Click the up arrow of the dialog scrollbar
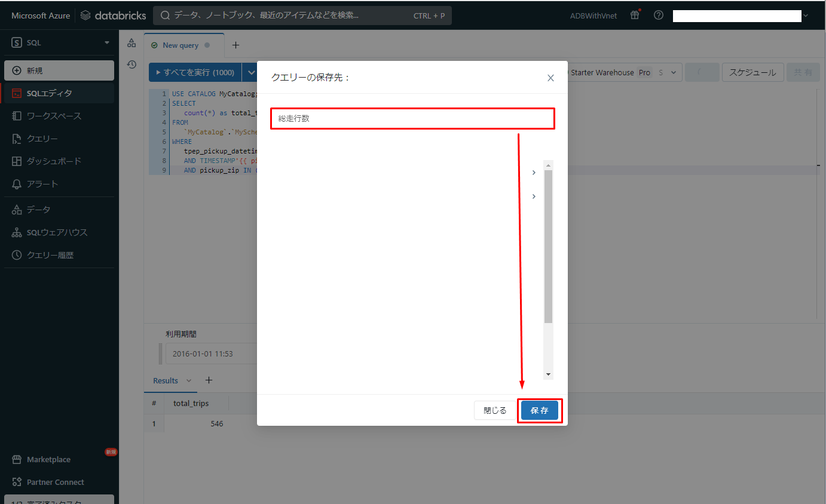826x504 pixels. pos(548,165)
